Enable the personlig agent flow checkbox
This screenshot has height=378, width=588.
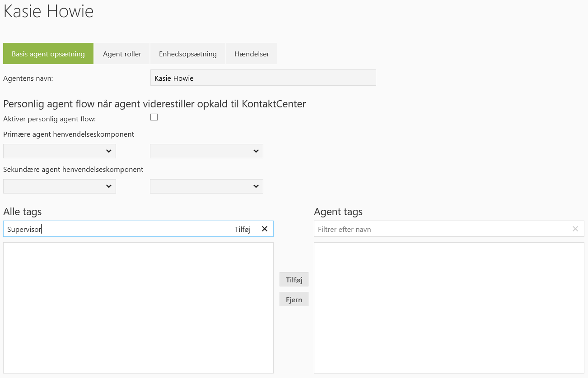pyautogui.click(x=154, y=117)
